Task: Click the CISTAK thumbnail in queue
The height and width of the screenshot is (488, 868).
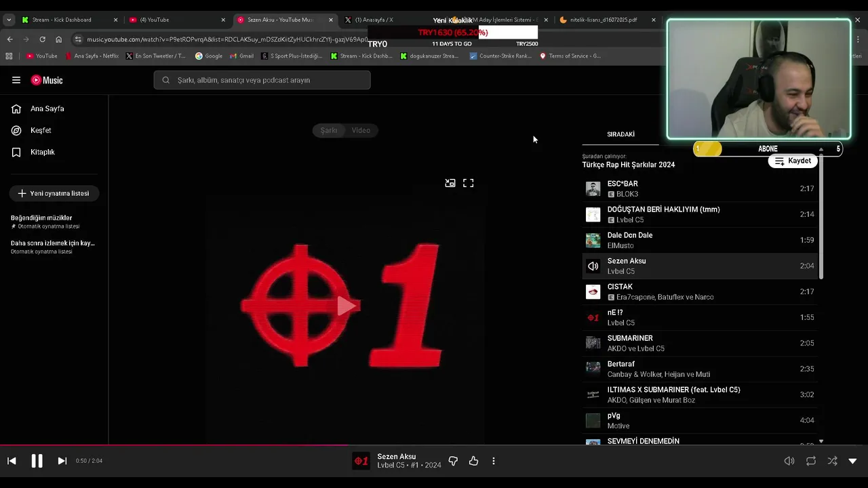Action: (593, 291)
